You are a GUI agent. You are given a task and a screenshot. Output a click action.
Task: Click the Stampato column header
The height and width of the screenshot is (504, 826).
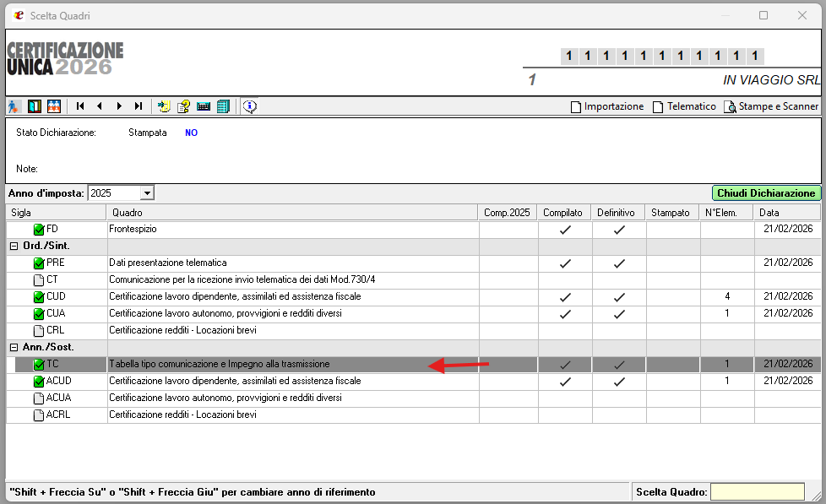point(671,213)
